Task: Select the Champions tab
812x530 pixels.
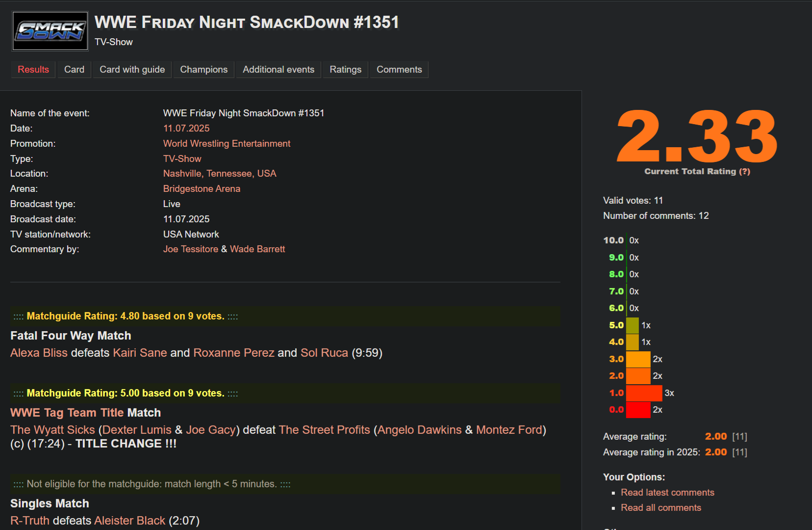Action: [204, 70]
